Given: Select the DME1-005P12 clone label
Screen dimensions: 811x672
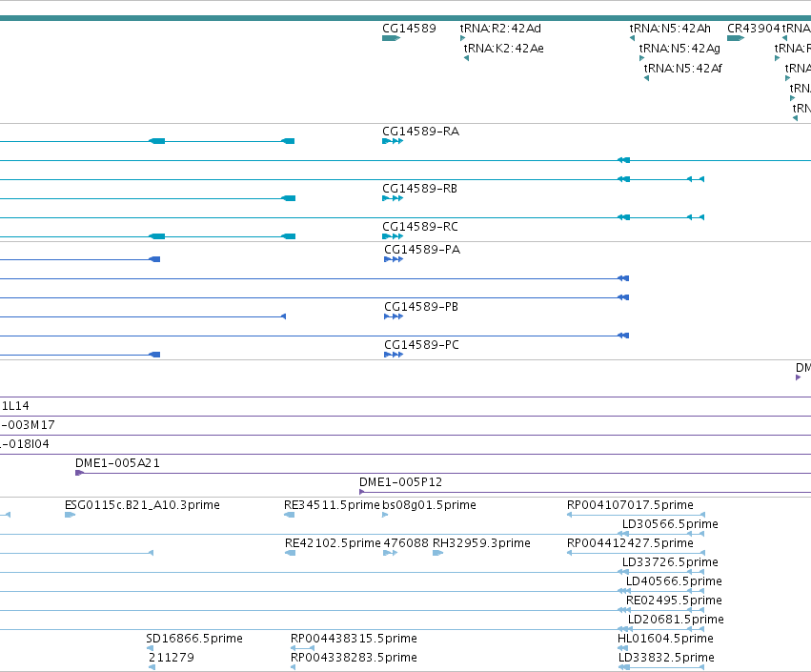Looking at the screenshot, I should (x=400, y=482).
